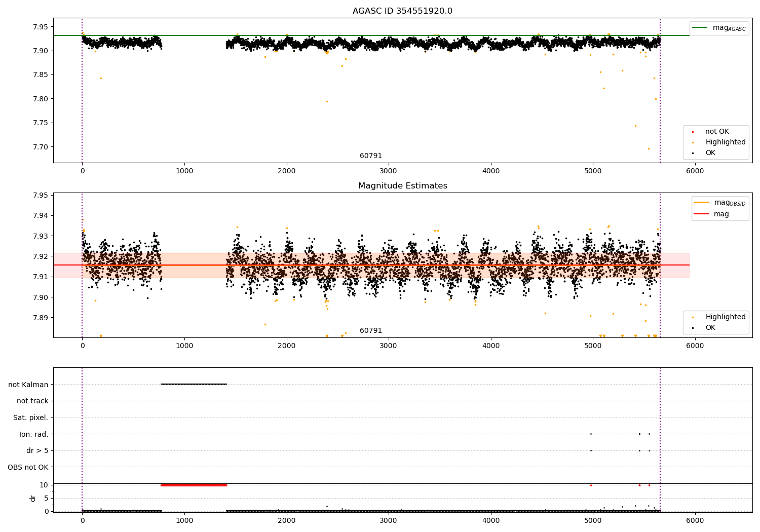Click the 'Magnitude Estimates' plot title
760x532 pixels.
coord(402,186)
